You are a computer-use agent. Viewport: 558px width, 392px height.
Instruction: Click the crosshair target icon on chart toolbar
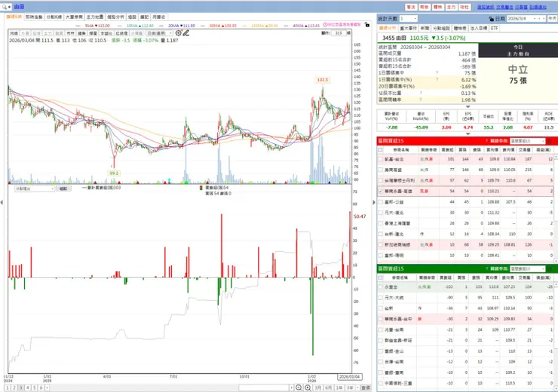(x=178, y=33)
